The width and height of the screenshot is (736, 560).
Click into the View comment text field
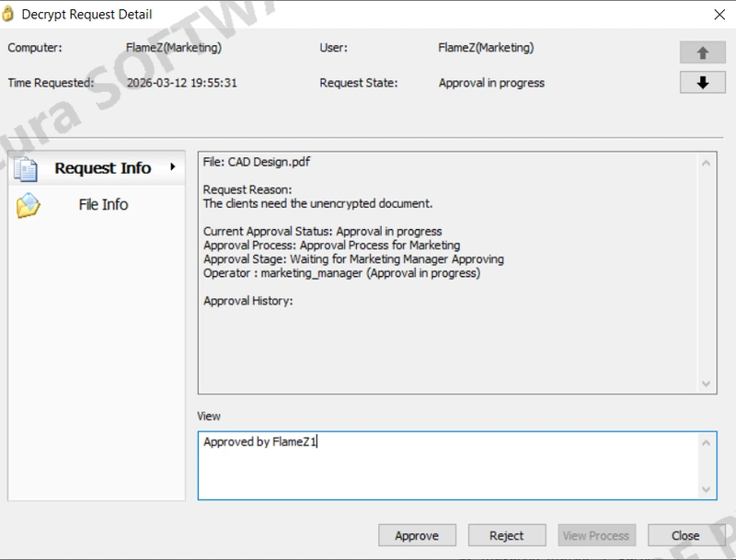(x=449, y=465)
